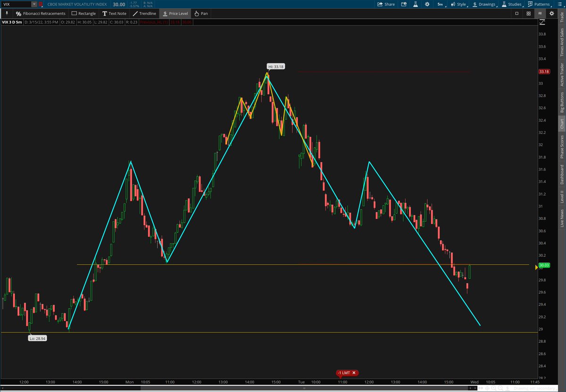Click the H: 30.05 high value
This screenshot has width=566, height=392.
(85, 21)
